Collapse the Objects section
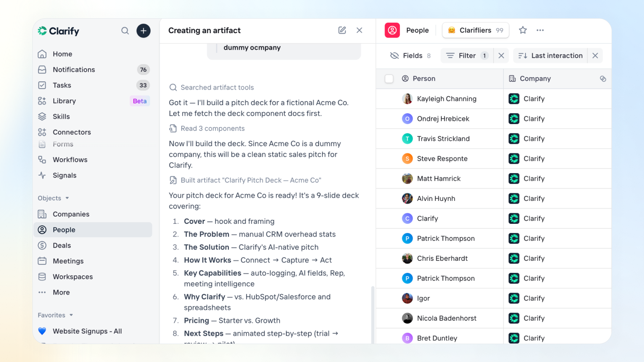The image size is (644, 362). coord(53,198)
